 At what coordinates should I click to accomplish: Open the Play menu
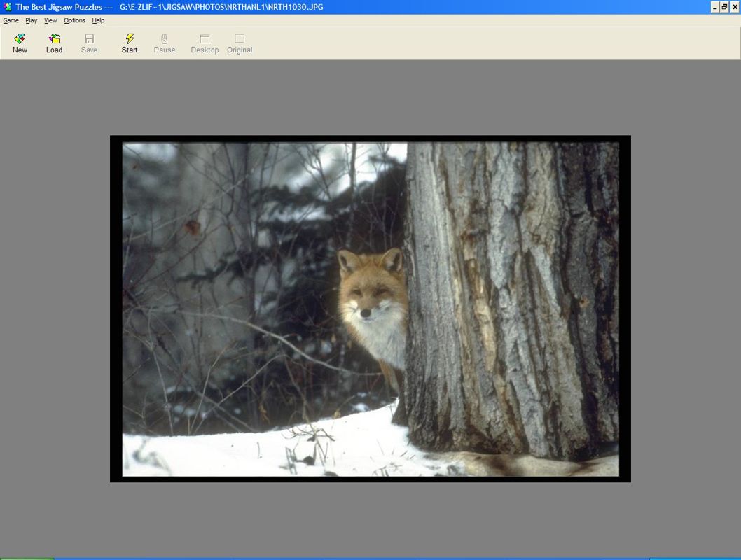pos(32,20)
